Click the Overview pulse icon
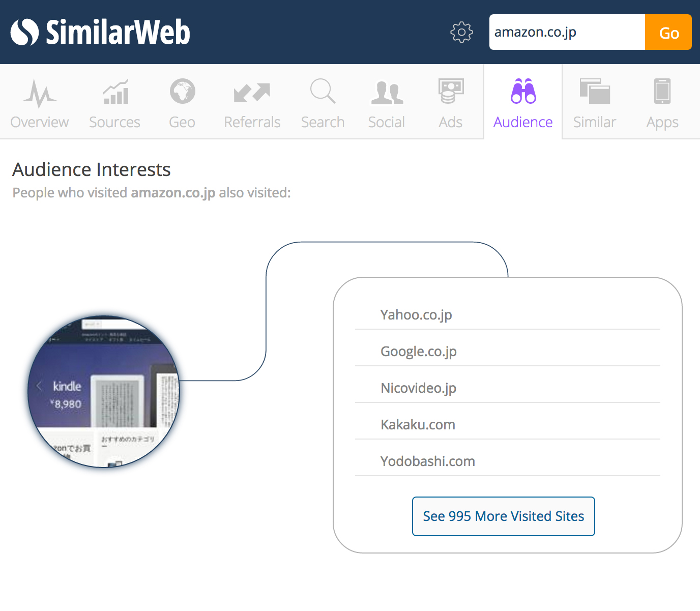This screenshot has width=700, height=611. pos(40,93)
